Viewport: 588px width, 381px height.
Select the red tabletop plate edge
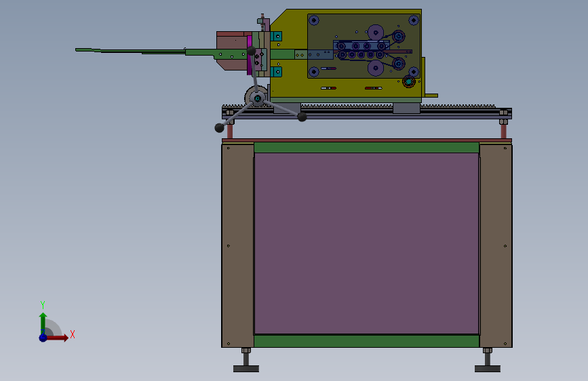point(367,140)
